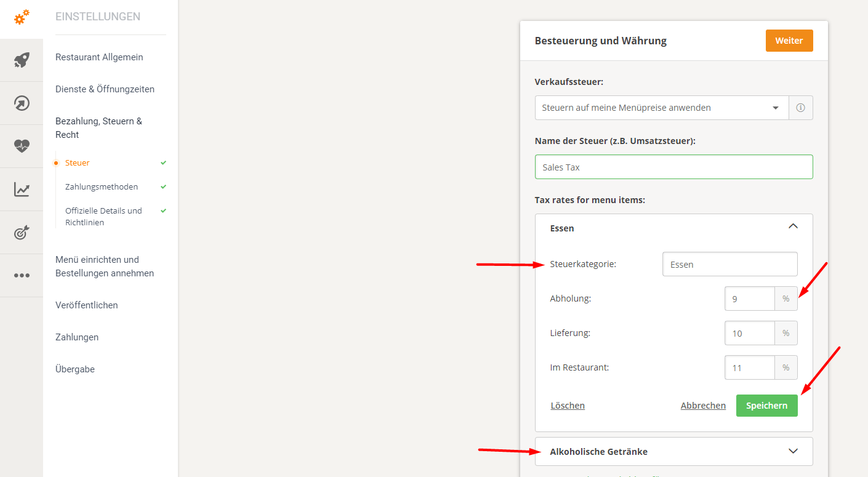This screenshot has height=477, width=868.
Task: Switch to Zahlungsmethoden settings
Action: tap(100, 186)
